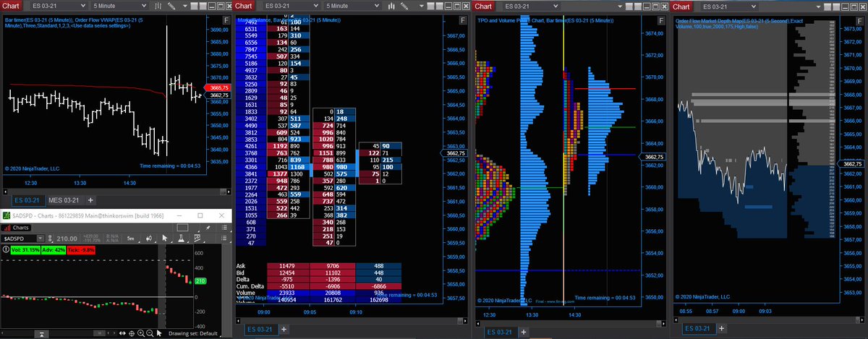Image resolution: width=868 pixels, height=339 pixels.
Task: Open thinkorswim upper grid menu icon
Action: pyautogui.click(x=224, y=228)
